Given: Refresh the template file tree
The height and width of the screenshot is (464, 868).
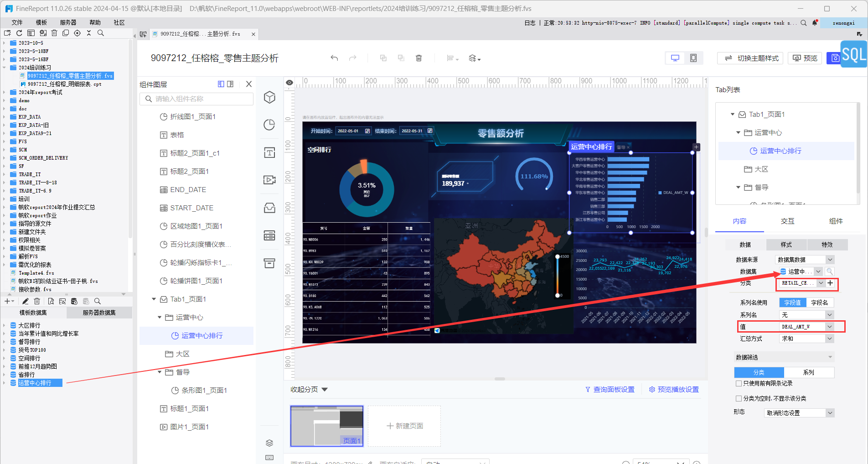Looking at the screenshot, I should tap(19, 33).
